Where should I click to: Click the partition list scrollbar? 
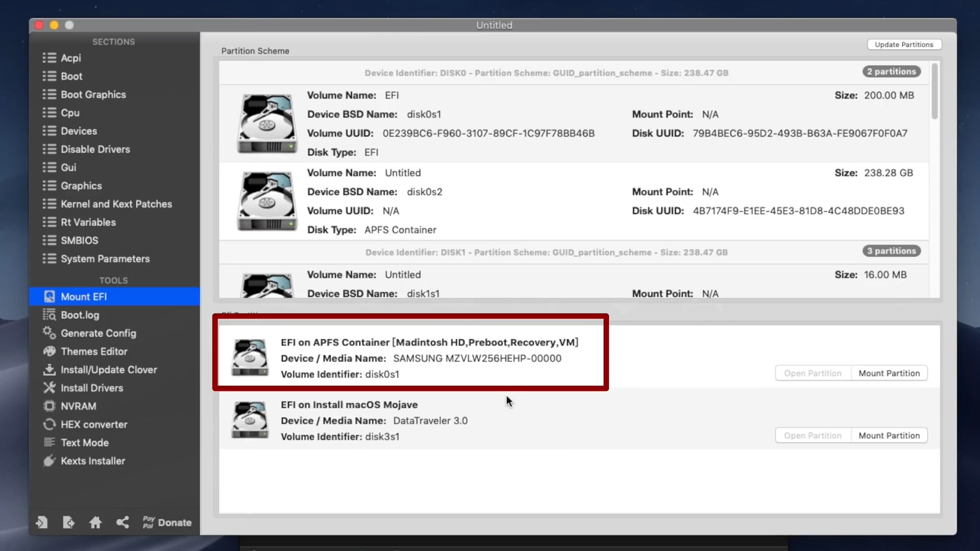pyautogui.click(x=935, y=92)
